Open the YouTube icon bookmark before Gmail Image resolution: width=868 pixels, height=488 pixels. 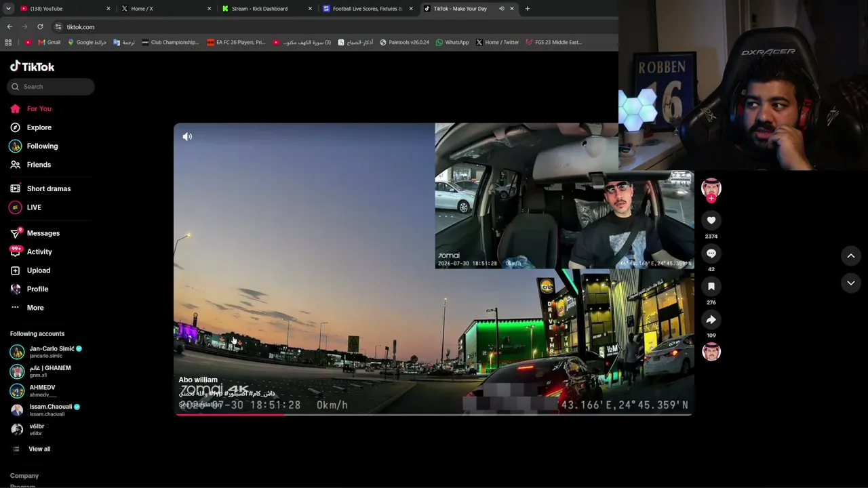coord(28,42)
